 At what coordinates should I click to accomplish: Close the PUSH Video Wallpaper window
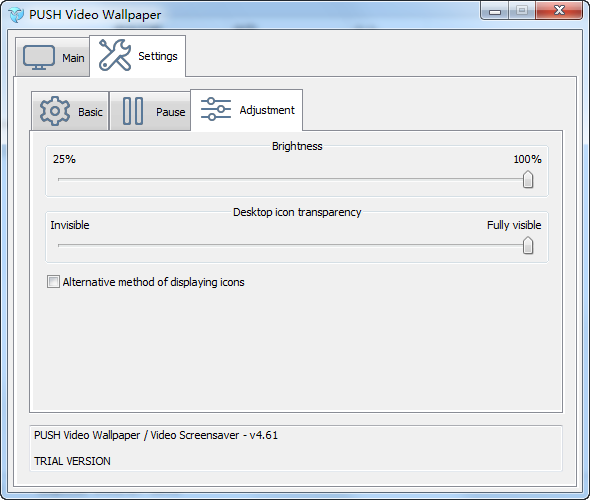coord(559,11)
